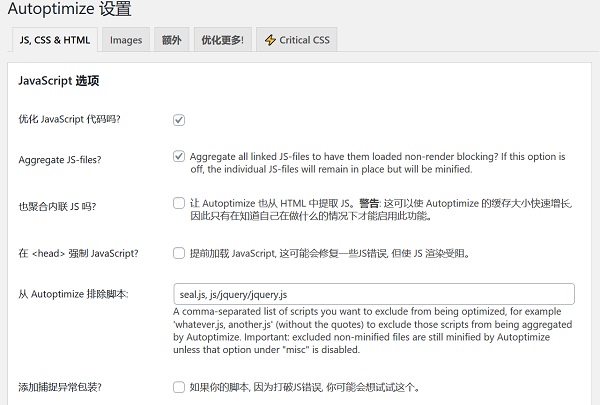This screenshot has width=600, height=405.
Task: Uncheck the Aggregate JS-files checkbox
Action: point(179,156)
